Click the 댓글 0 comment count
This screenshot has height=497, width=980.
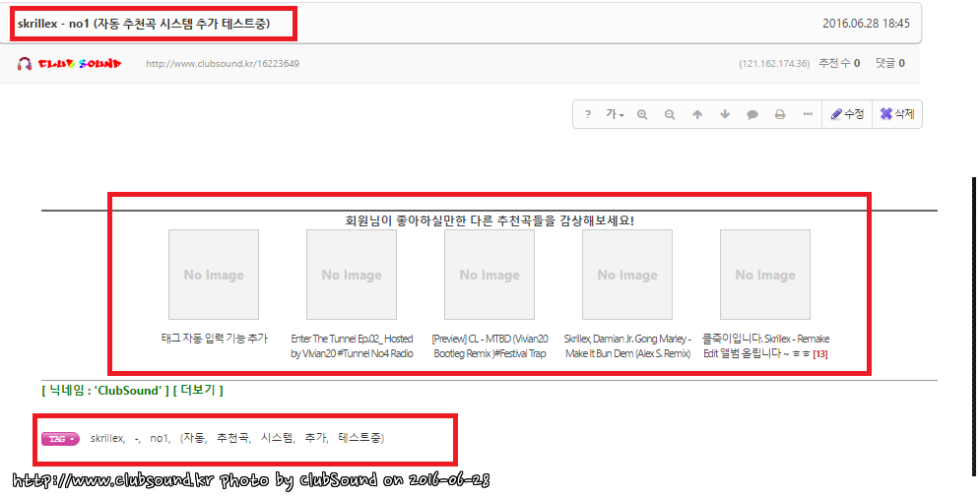890,63
